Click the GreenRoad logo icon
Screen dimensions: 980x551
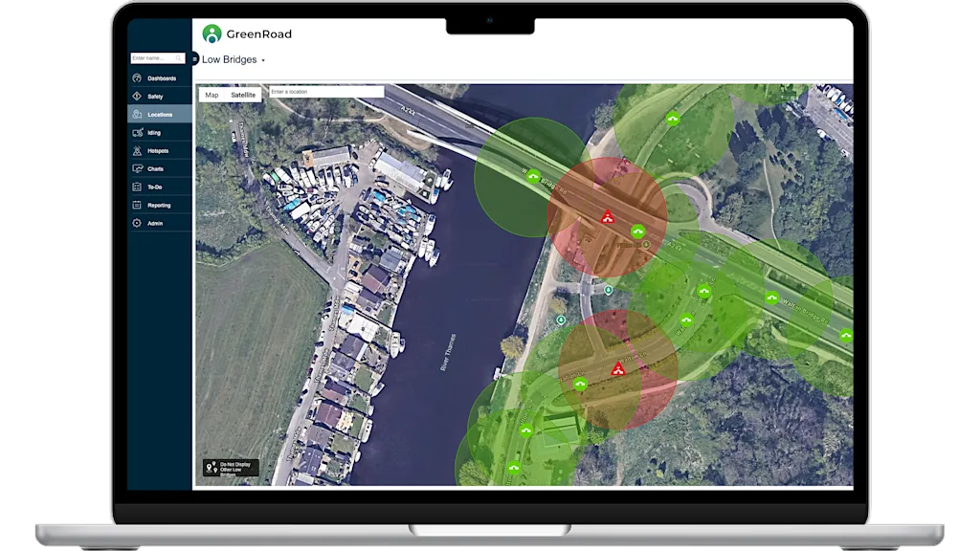212,34
